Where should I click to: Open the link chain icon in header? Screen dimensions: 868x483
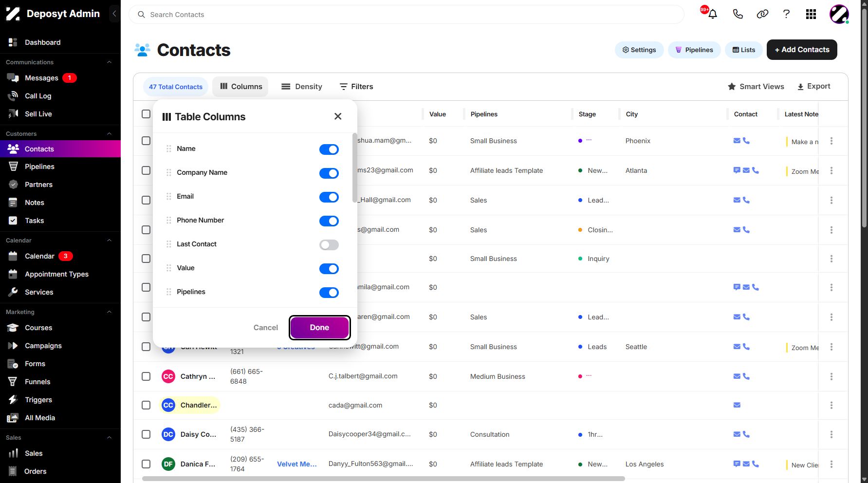pyautogui.click(x=762, y=14)
